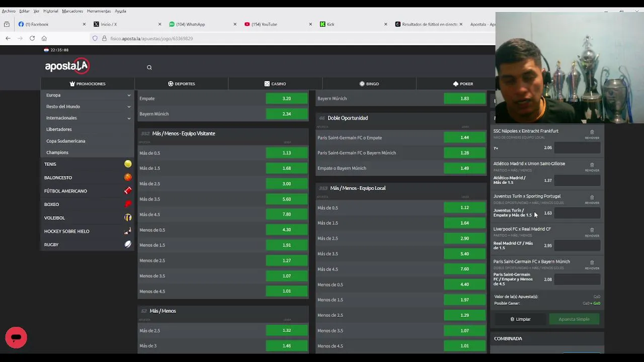Viewport: 644px width, 362px height.
Task: Open the BINGO tab
Action: coord(369,83)
